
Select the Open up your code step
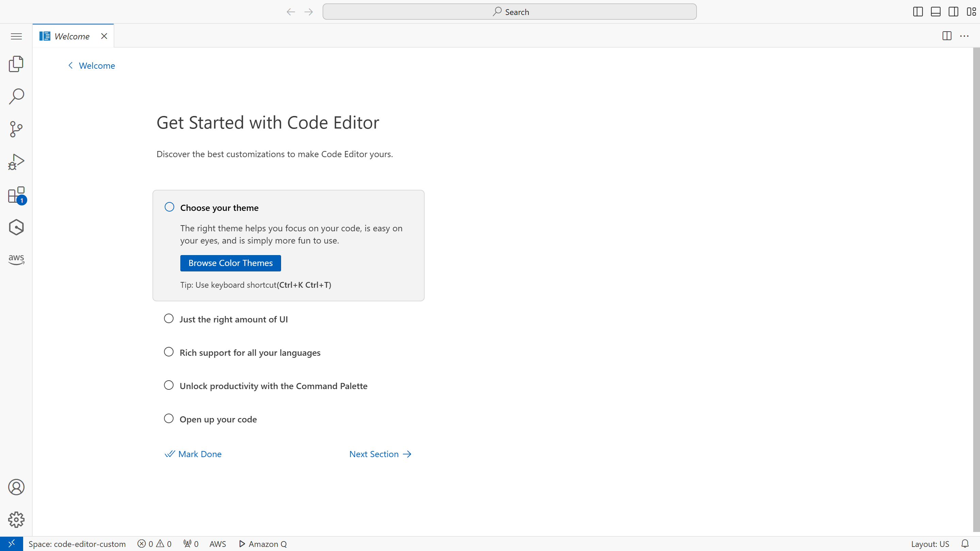click(x=168, y=418)
